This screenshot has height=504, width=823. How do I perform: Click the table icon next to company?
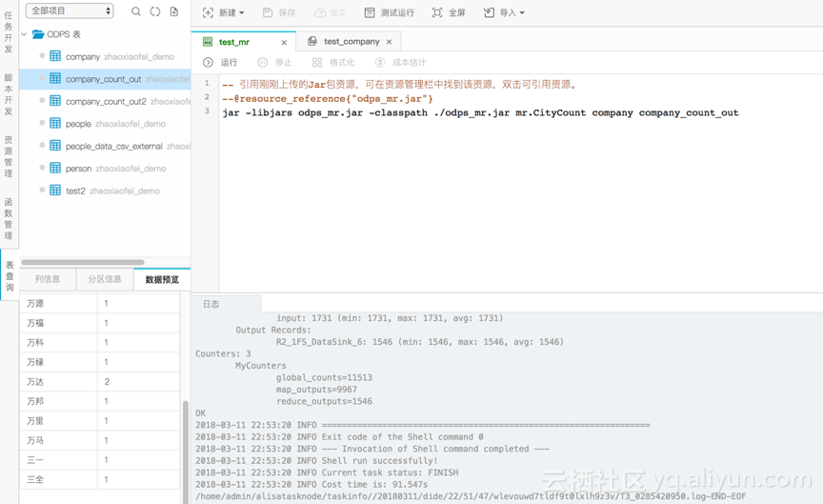[55, 55]
